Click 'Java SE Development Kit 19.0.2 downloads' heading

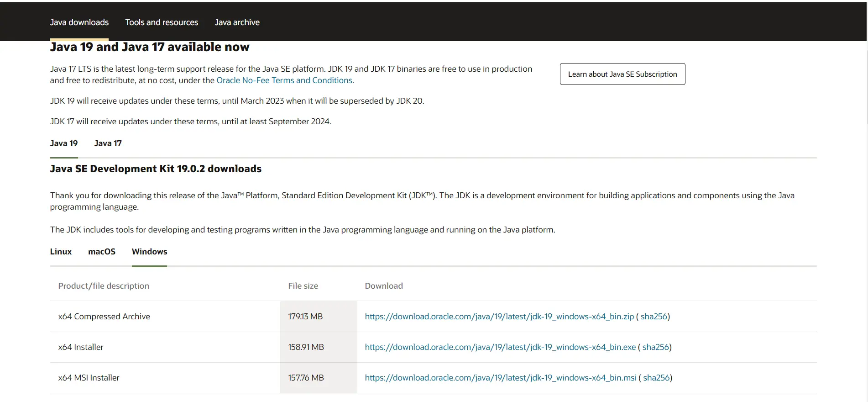(x=156, y=169)
